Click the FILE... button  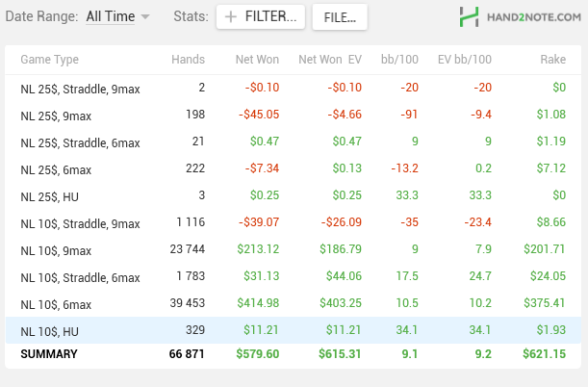[x=341, y=16]
